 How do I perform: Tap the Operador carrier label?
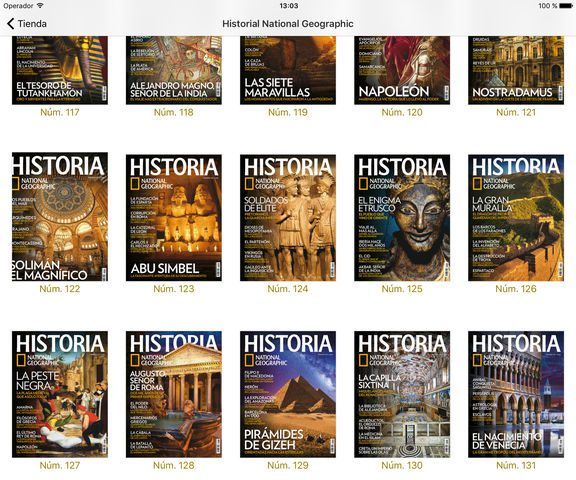(x=18, y=6)
